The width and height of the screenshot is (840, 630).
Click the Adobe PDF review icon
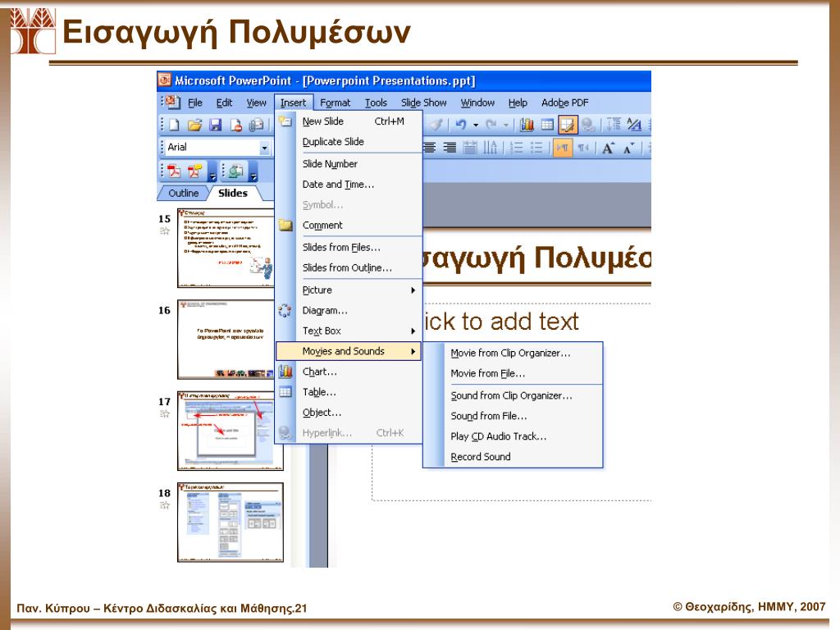[x=235, y=171]
